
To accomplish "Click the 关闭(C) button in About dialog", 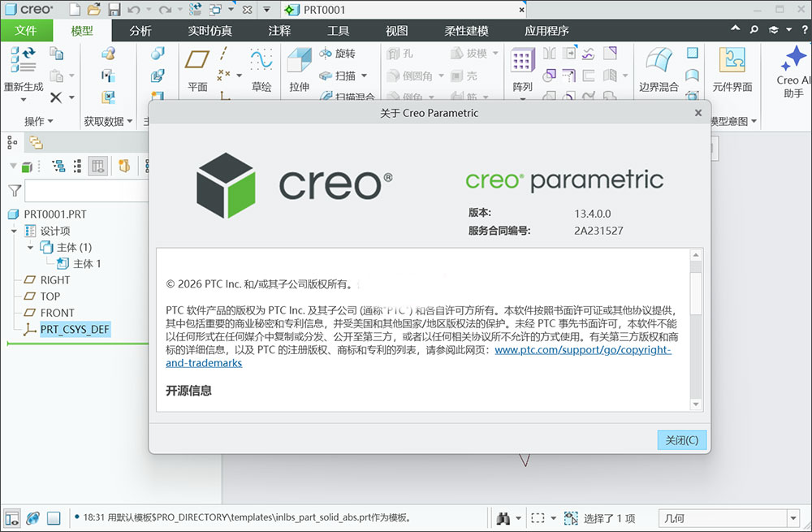I will click(x=682, y=440).
